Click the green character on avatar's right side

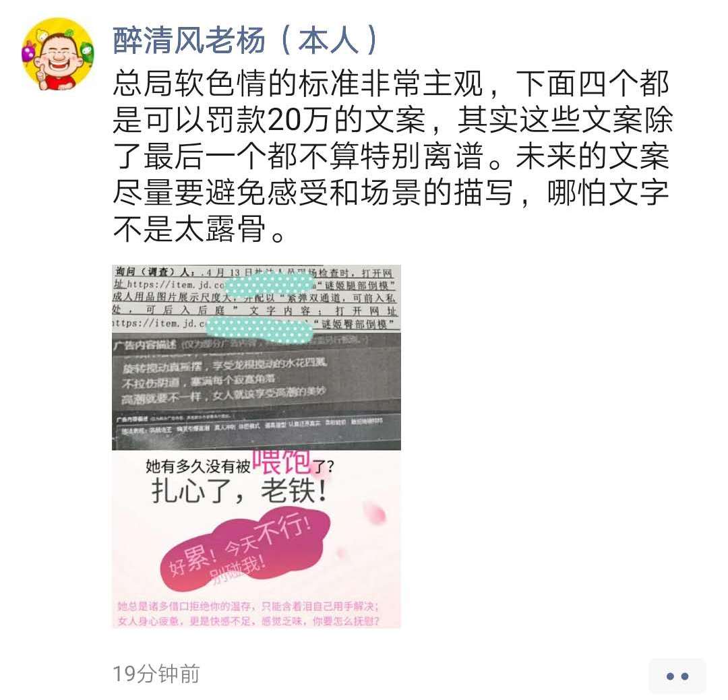coord(87,52)
